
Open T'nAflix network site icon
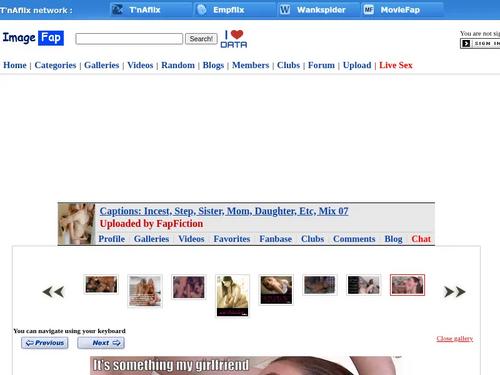pos(117,10)
